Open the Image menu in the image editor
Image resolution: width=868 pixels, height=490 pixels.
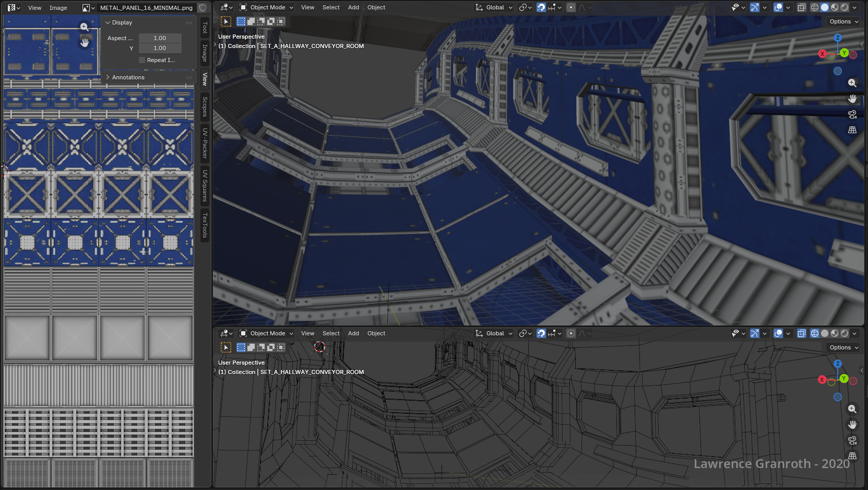point(58,8)
